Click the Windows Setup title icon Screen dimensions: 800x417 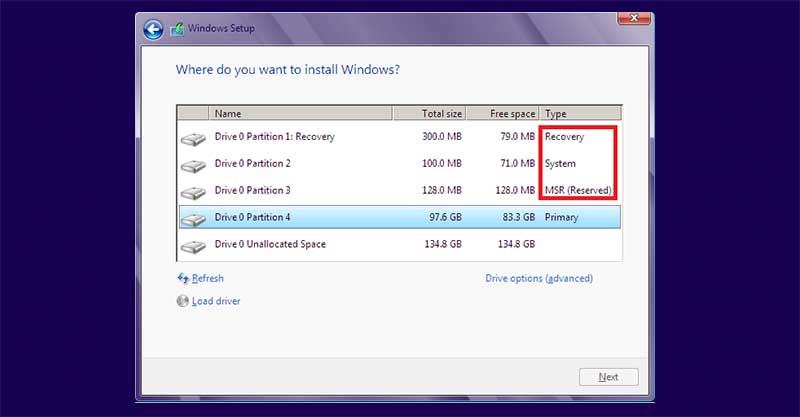177,29
